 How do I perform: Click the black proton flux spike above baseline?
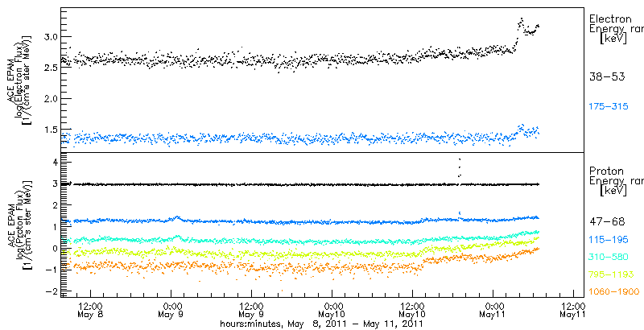pos(459,167)
